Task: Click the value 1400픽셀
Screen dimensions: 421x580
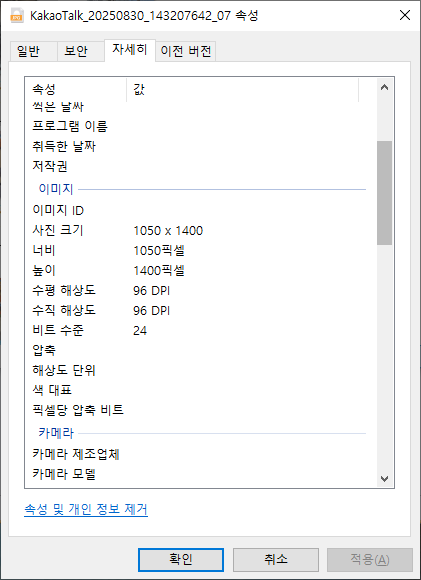Action: (x=159, y=271)
